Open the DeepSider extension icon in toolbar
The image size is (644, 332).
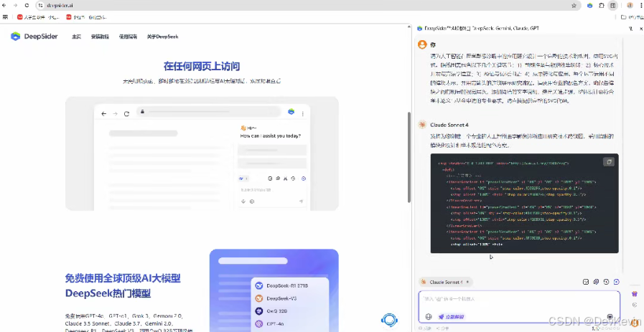(590, 5)
